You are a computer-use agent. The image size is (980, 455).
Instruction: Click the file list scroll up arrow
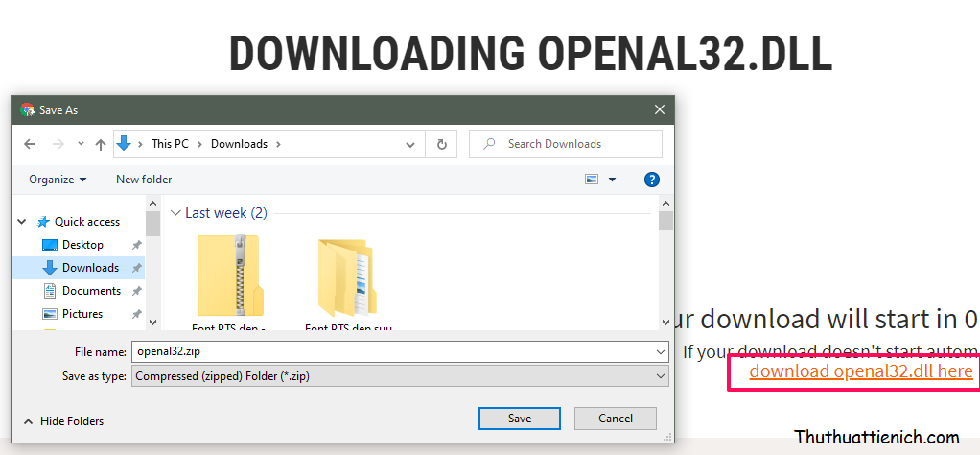[x=665, y=203]
